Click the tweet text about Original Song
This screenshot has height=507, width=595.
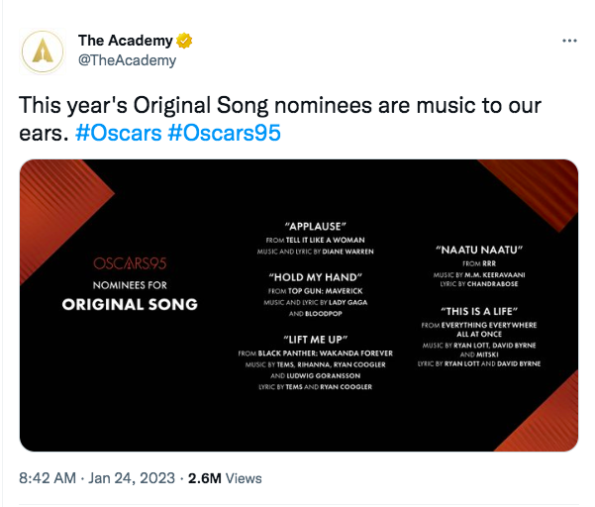(280, 119)
